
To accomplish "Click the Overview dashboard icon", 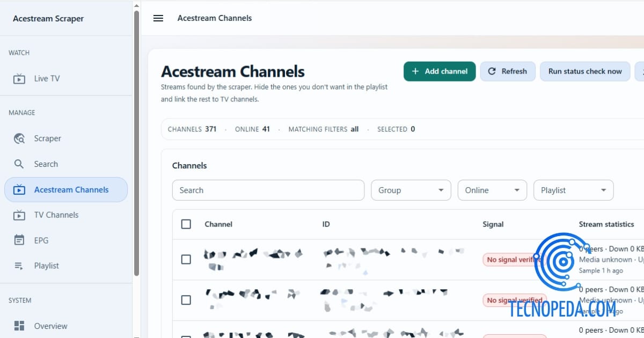I will click(x=19, y=326).
